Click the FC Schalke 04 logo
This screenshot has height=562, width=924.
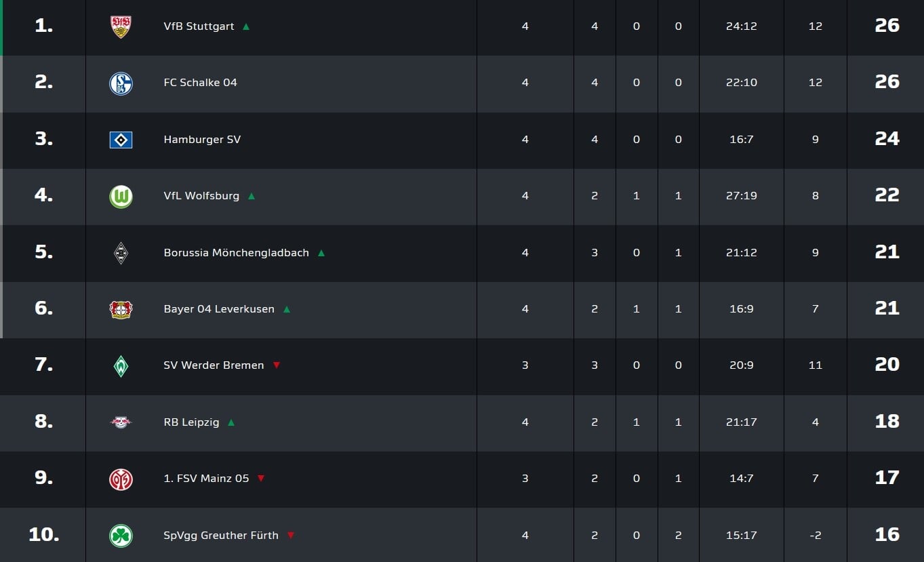click(x=121, y=83)
